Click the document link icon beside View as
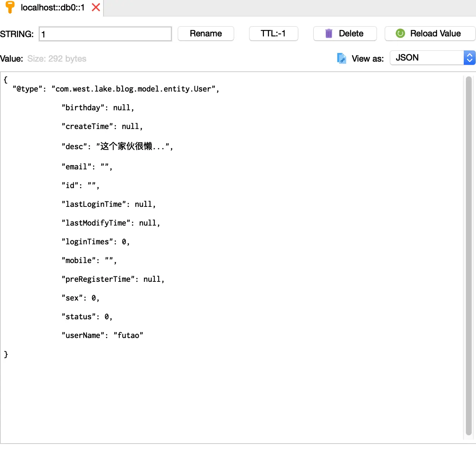Image resolution: width=476 pixels, height=449 pixels. tap(341, 58)
